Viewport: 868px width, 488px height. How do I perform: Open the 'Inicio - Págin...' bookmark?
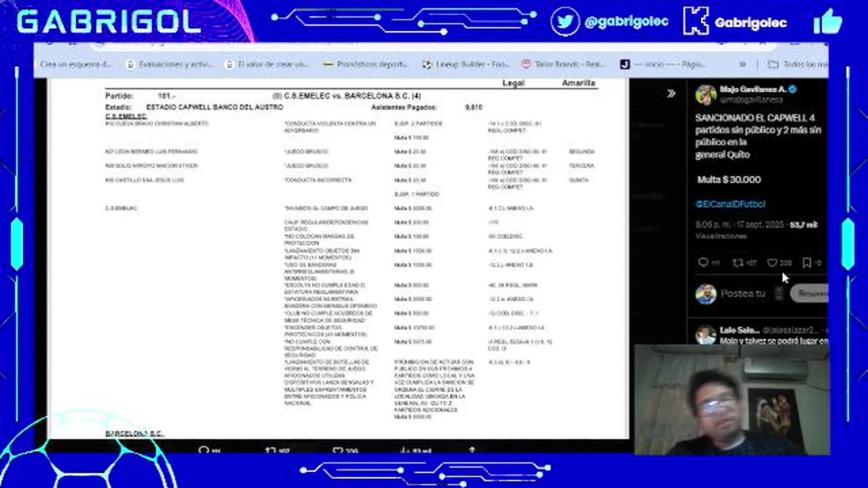[663, 64]
